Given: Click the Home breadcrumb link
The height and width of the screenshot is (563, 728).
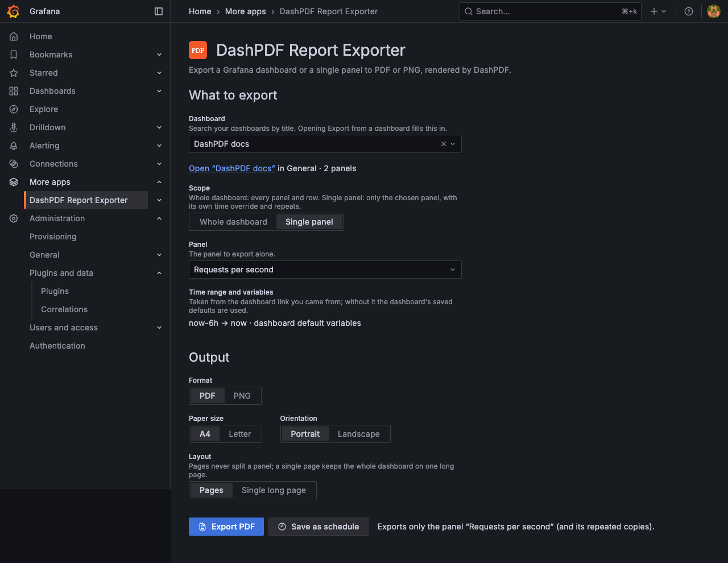Looking at the screenshot, I should coord(200,11).
